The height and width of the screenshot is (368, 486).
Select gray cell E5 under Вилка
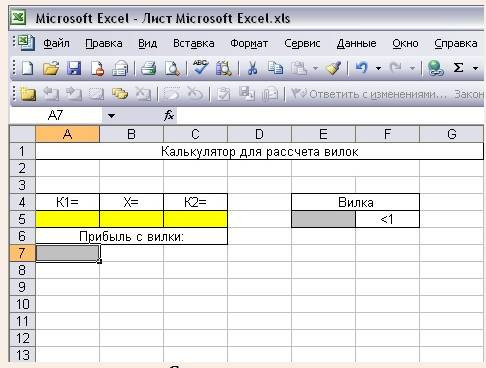click(x=323, y=219)
